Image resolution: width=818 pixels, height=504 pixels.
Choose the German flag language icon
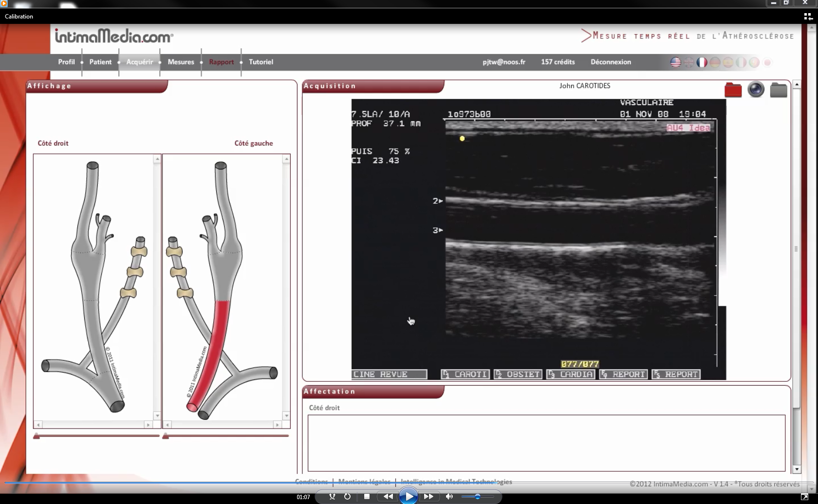click(x=715, y=62)
